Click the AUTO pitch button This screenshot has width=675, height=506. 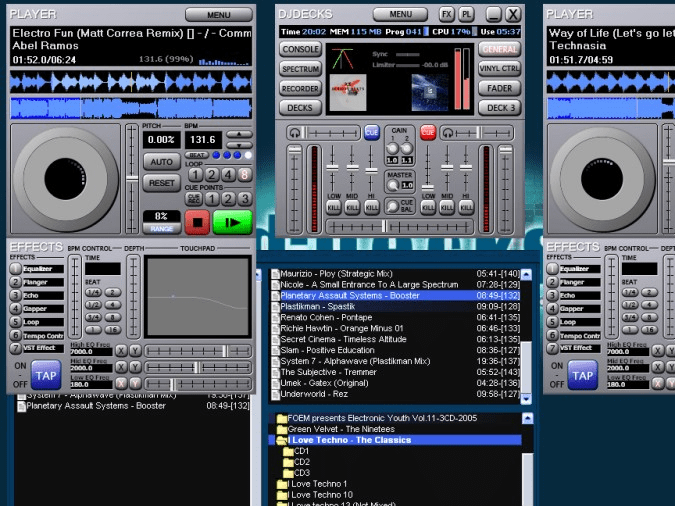tap(160, 161)
